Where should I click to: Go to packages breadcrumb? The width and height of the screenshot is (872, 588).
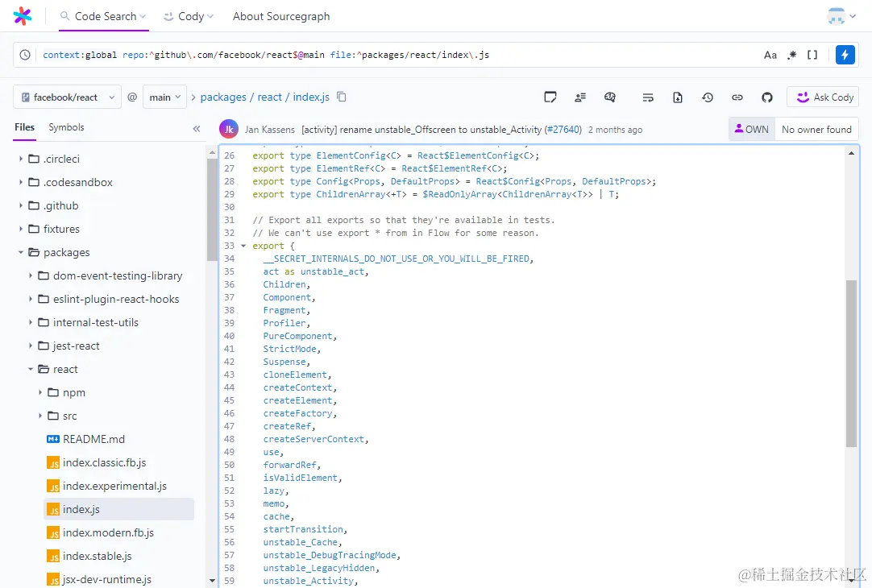point(223,97)
